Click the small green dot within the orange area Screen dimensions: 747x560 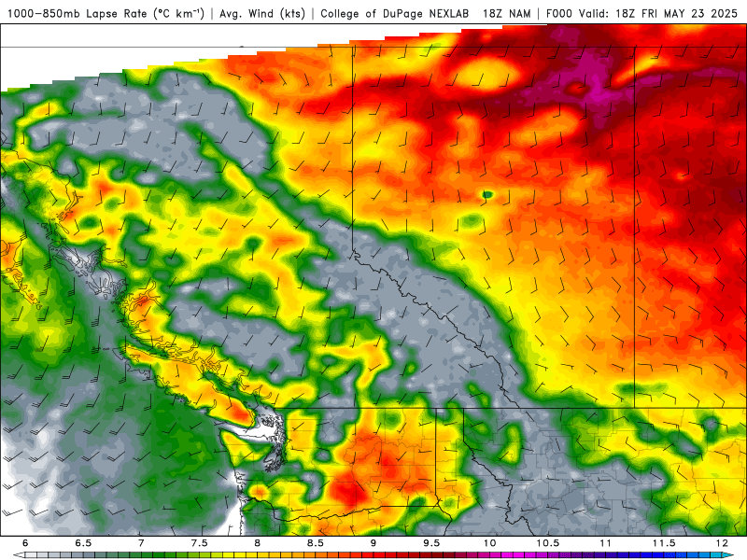click(486, 194)
